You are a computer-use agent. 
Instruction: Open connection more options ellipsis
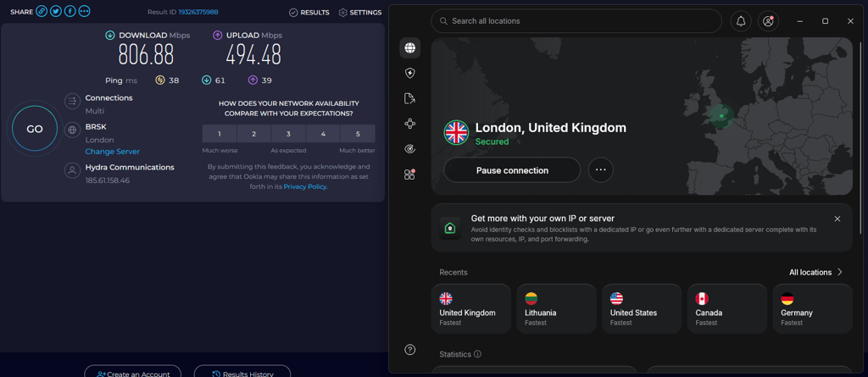[x=601, y=170]
